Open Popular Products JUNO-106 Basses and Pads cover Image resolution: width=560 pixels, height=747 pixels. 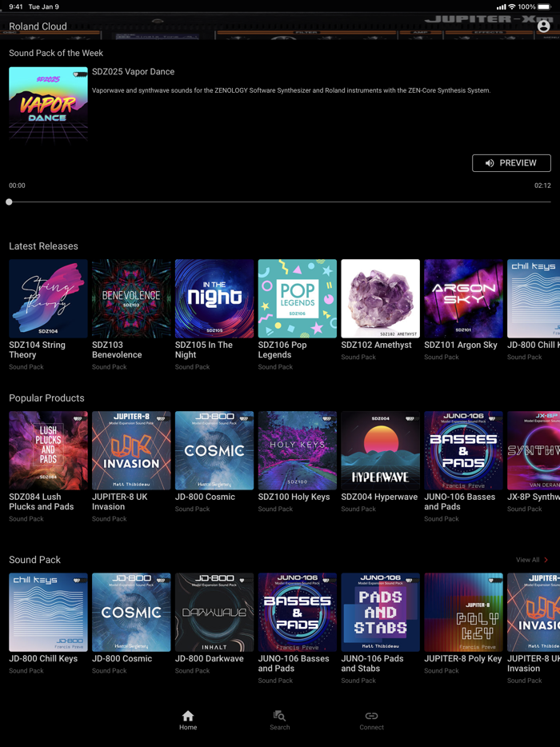[464, 450]
